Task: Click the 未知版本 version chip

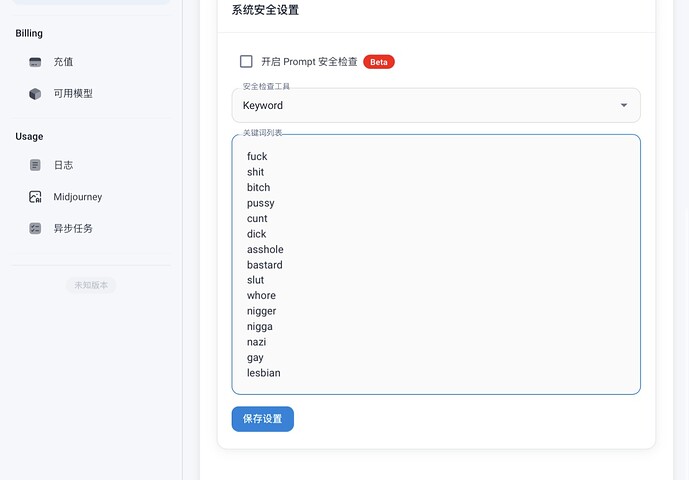Action: coord(91,285)
